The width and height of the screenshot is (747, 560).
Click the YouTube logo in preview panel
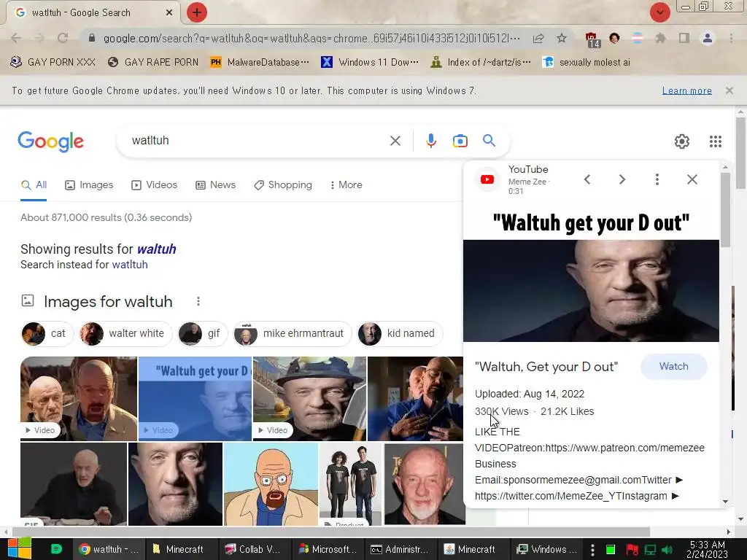pos(487,179)
